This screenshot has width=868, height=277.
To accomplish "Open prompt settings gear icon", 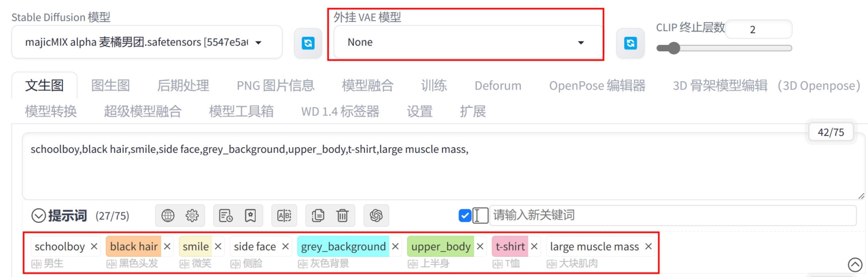I will pyautogui.click(x=192, y=216).
